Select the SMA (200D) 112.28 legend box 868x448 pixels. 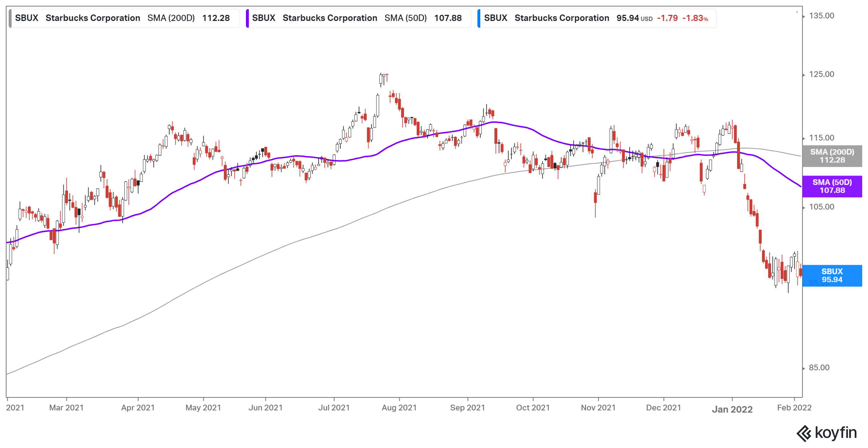coord(125,18)
